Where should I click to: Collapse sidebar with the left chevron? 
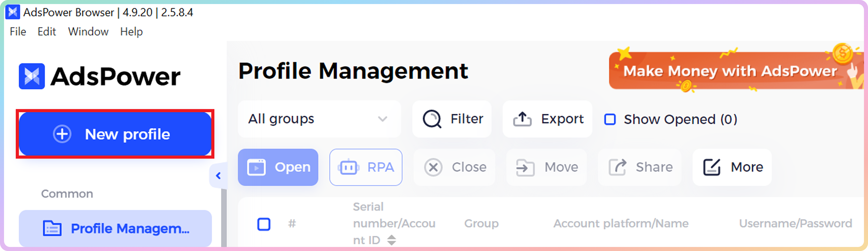click(218, 175)
